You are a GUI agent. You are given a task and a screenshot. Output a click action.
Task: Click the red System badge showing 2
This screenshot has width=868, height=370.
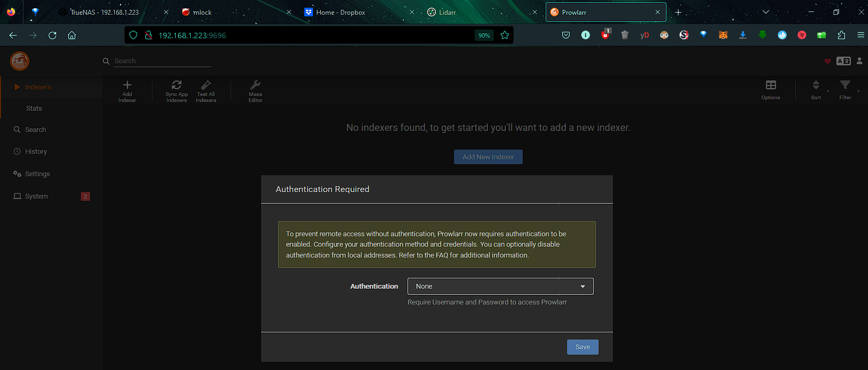pyautogui.click(x=85, y=196)
